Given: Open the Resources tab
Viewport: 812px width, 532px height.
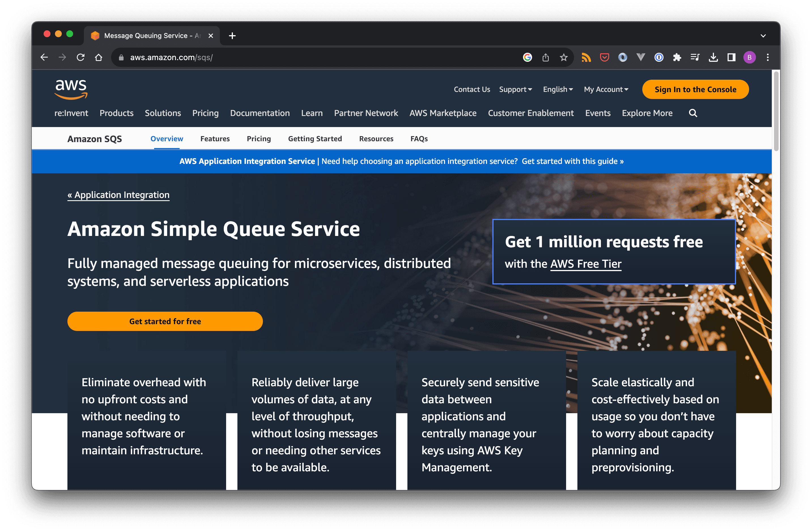Looking at the screenshot, I should (376, 139).
